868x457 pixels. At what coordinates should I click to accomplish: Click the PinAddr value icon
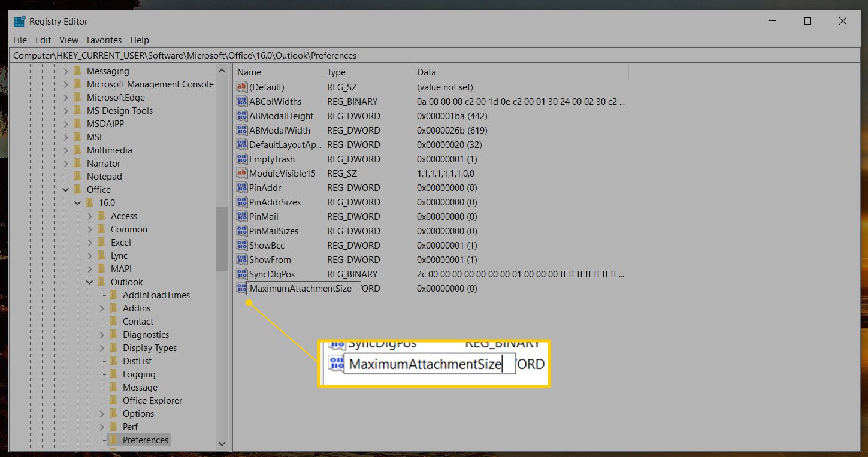pos(241,187)
